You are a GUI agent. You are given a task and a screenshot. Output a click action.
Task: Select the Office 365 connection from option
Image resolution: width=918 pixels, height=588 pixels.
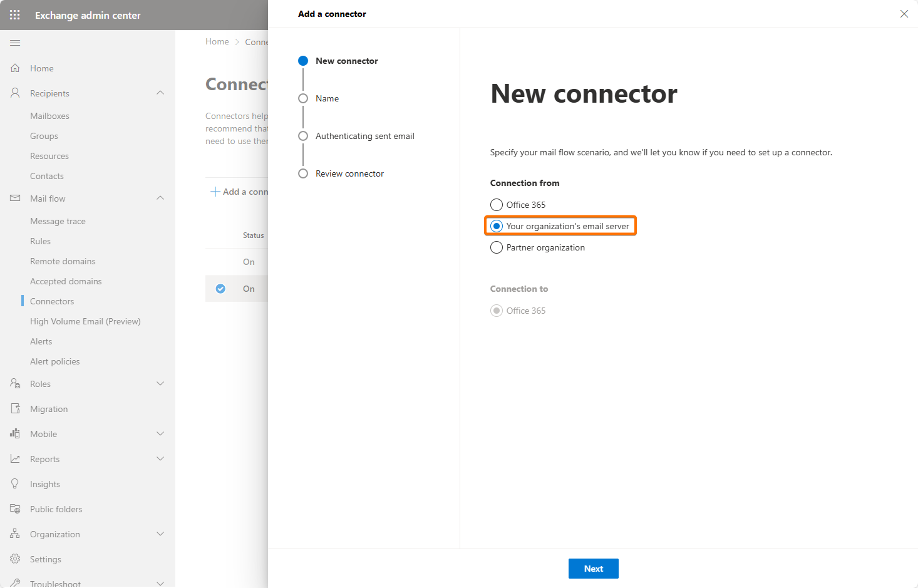(497, 205)
